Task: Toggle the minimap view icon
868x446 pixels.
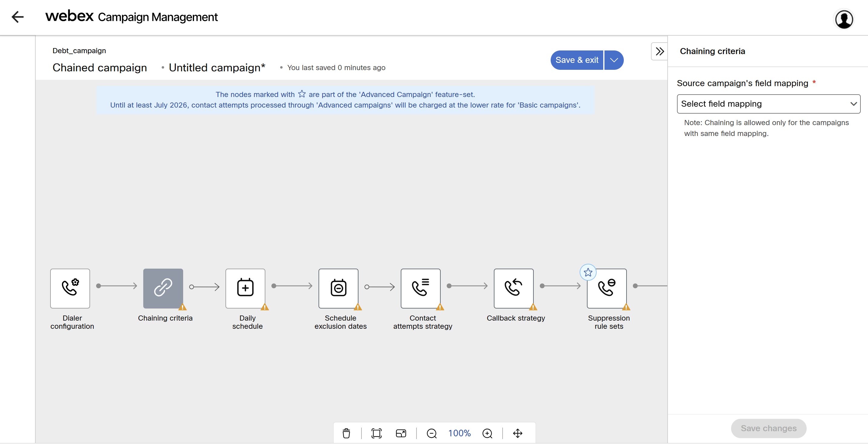Action: coord(401,433)
